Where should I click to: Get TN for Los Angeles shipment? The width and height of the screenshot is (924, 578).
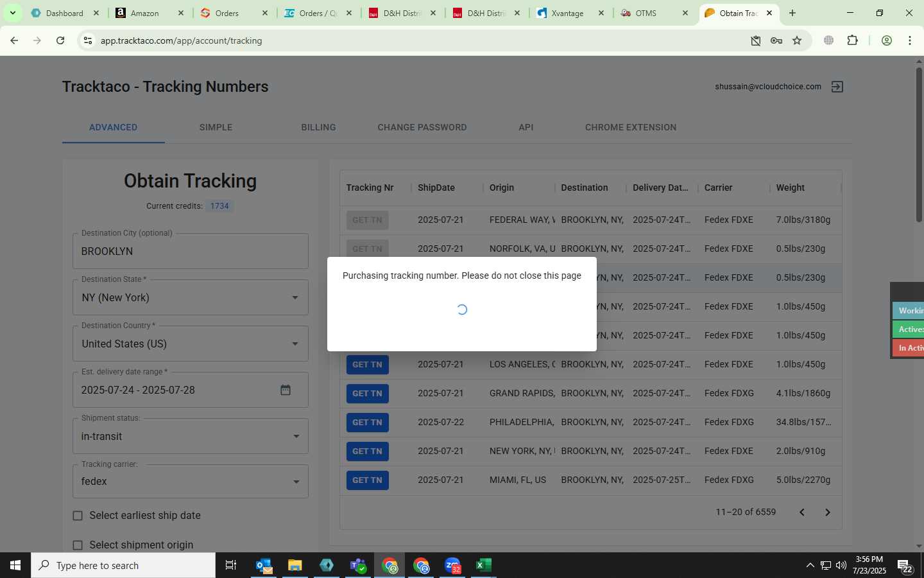(367, 365)
